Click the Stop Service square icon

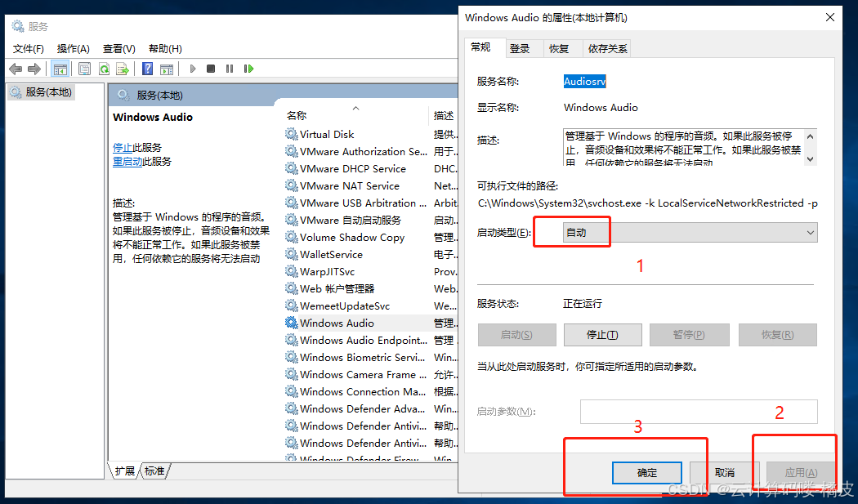[211, 69]
